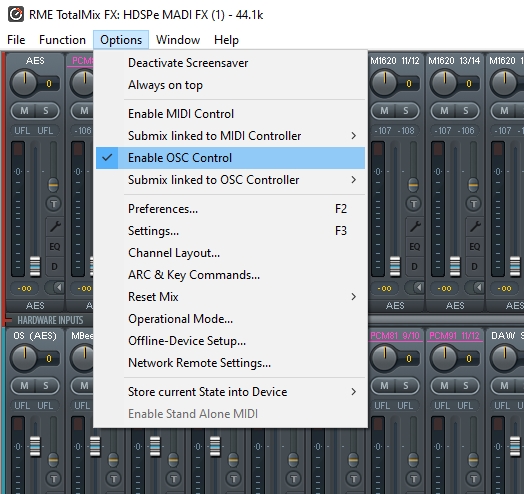The height and width of the screenshot is (494, 524).
Task: Expand the Reset Mix submenu
Action: coord(230,297)
